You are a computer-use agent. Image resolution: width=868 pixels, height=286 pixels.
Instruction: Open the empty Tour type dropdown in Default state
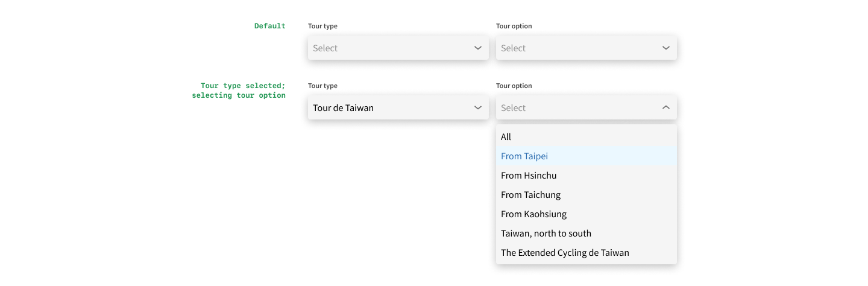[392, 48]
